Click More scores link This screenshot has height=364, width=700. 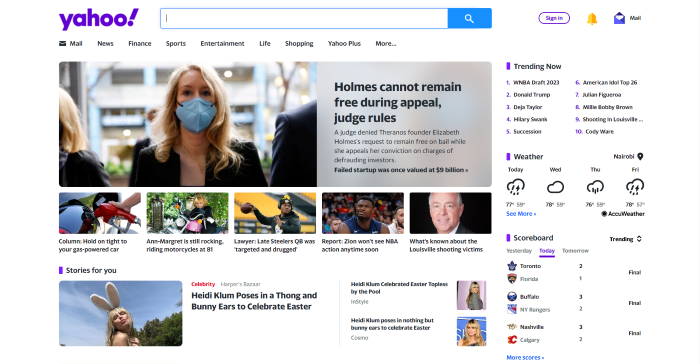coord(525,357)
